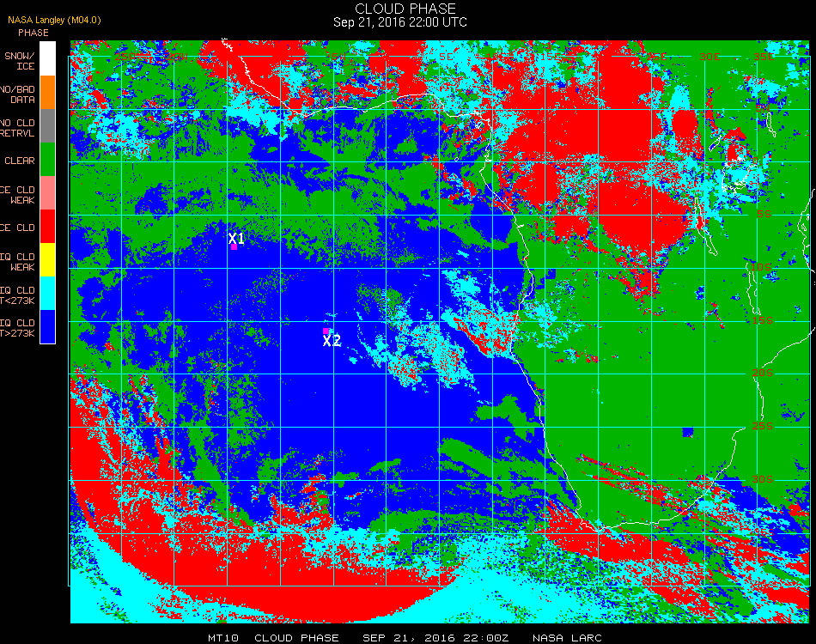Image resolution: width=816 pixels, height=644 pixels.
Task: Click the magenta X2 marker on the map
Action: point(326,331)
